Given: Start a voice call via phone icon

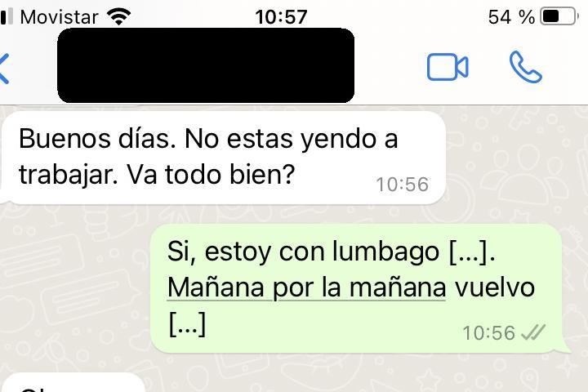Looking at the screenshot, I should point(525,67).
